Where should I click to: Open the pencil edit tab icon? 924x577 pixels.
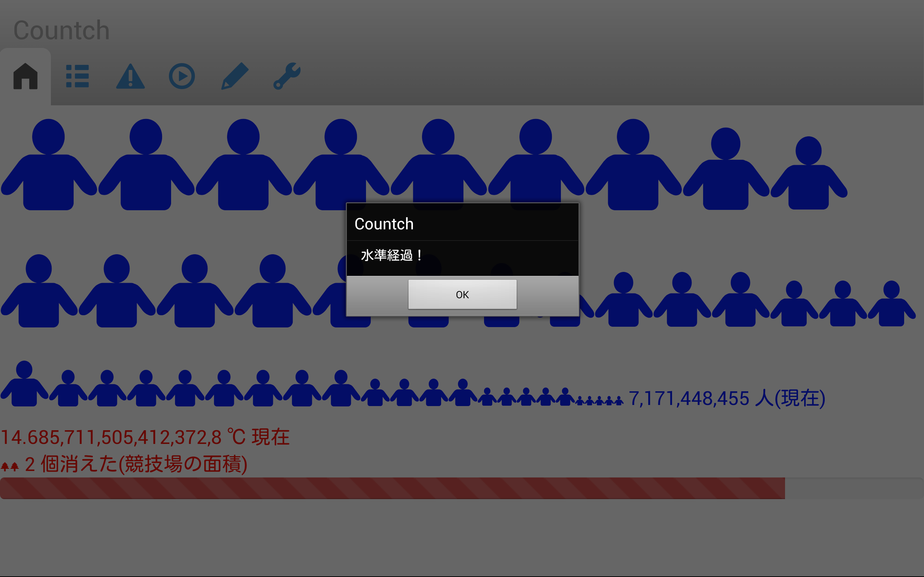pyautogui.click(x=235, y=76)
